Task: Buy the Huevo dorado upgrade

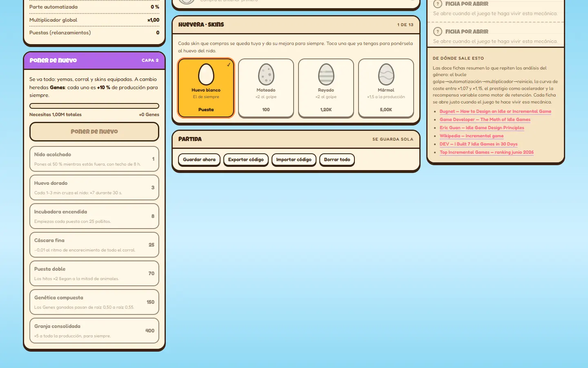Action: (x=94, y=187)
